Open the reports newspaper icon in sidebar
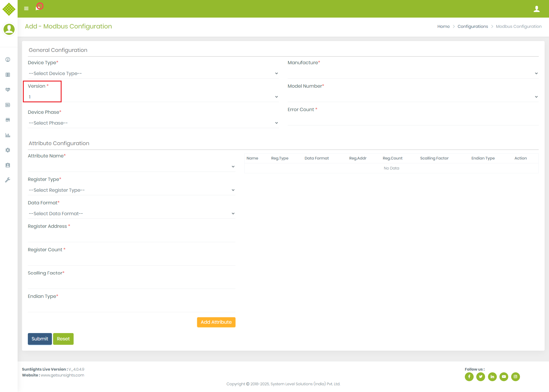The height and width of the screenshot is (392, 549). tap(8, 105)
